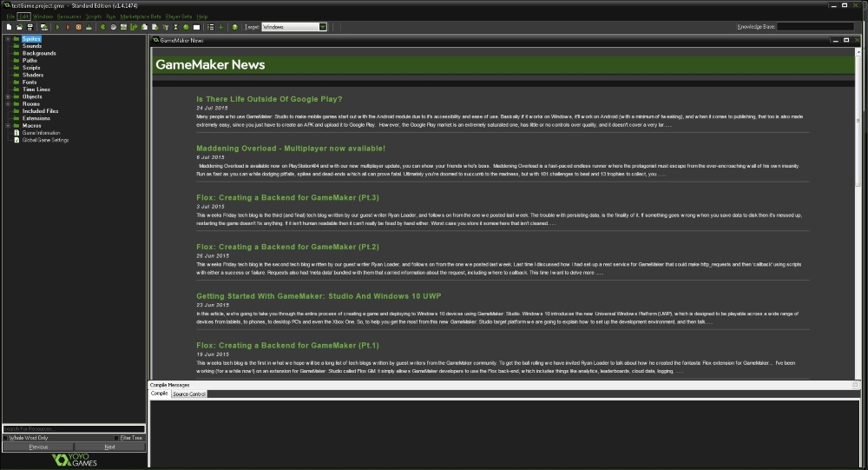Open the Resources menu

69,17
